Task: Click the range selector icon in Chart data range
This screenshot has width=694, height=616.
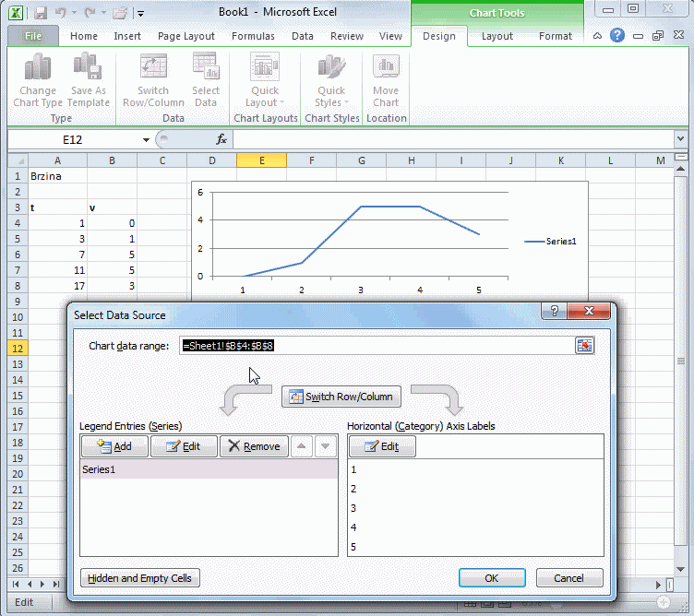Action: pyautogui.click(x=584, y=346)
